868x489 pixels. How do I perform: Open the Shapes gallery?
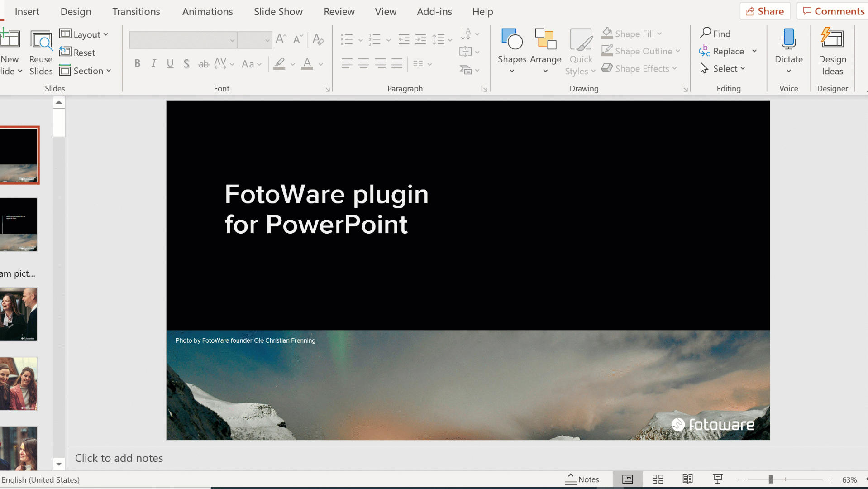(512, 51)
